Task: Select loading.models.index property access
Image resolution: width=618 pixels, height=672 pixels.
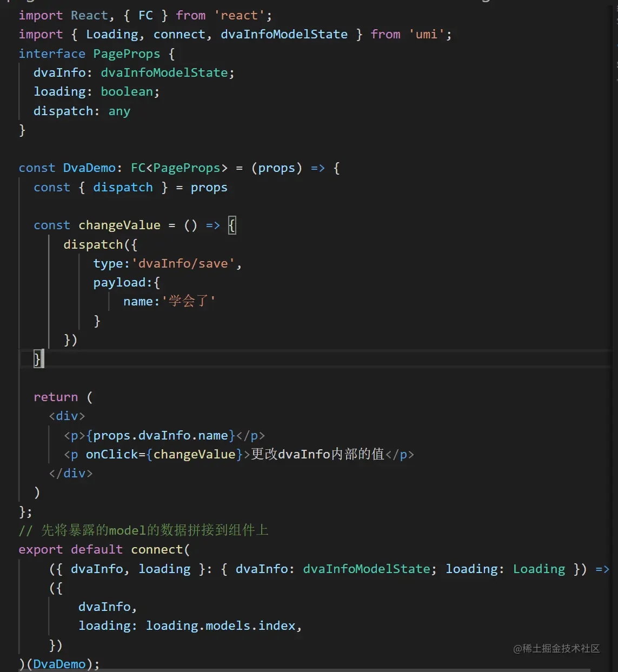Action: coord(223,626)
